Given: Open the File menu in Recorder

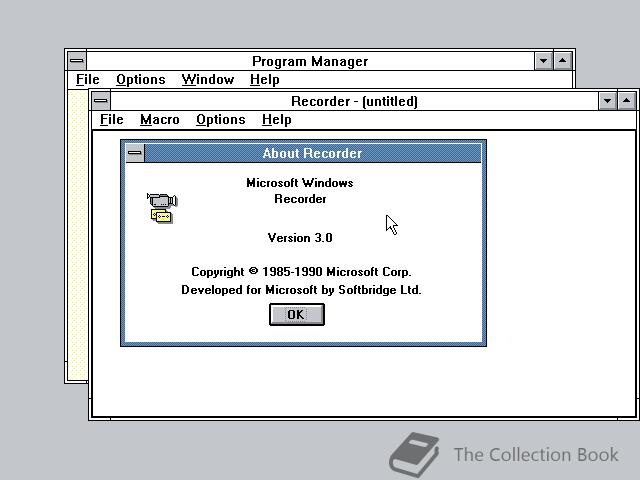Looking at the screenshot, I should click(x=111, y=120).
